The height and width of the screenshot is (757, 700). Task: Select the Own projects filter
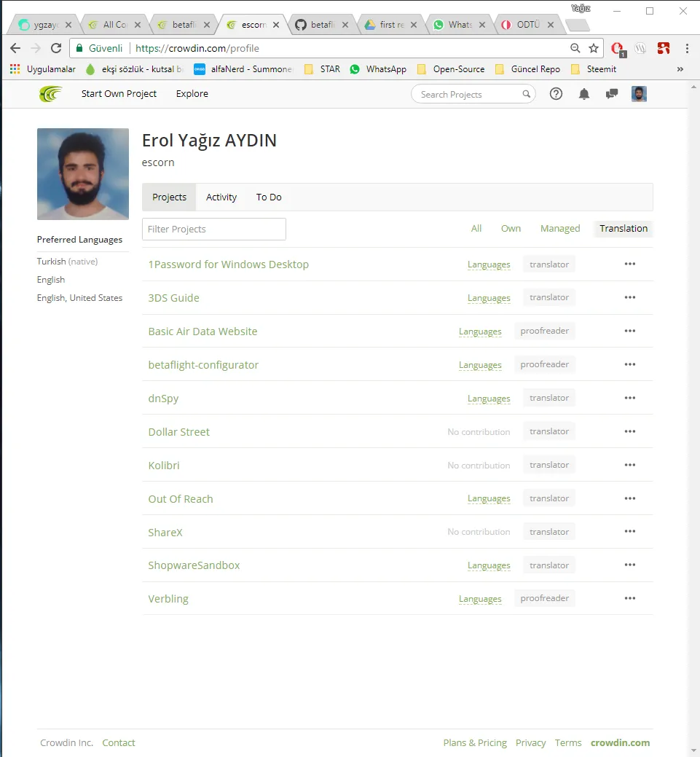(511, 228)
